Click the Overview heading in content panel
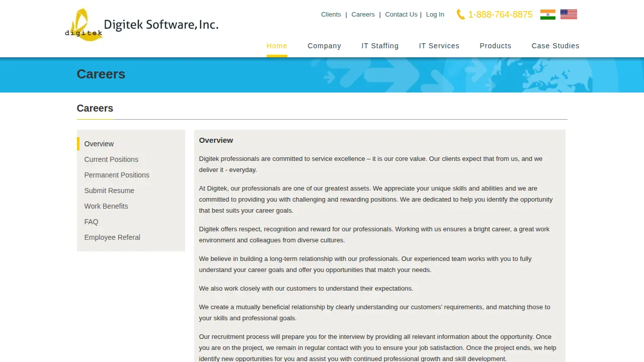Image resolution: width=644 pixels, height=362 pixels. click(216, 140)
